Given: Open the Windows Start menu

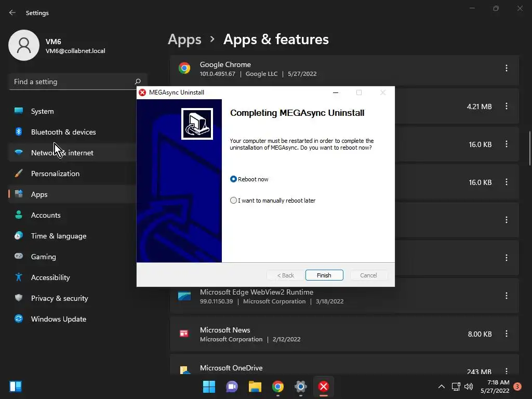Looking at the screenshot, I should click(x=209, y=387).
